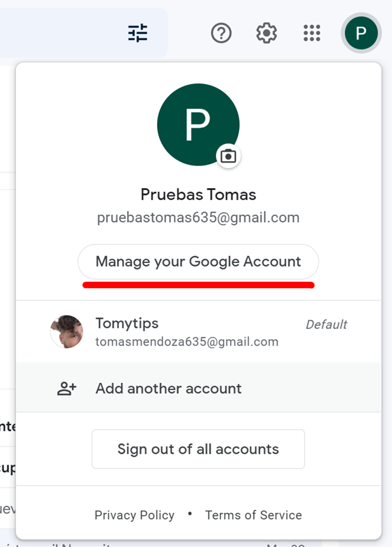This screenshot has height=547, width=392.
Task: Choose Add another account
Action: click(x=169, y=389)
